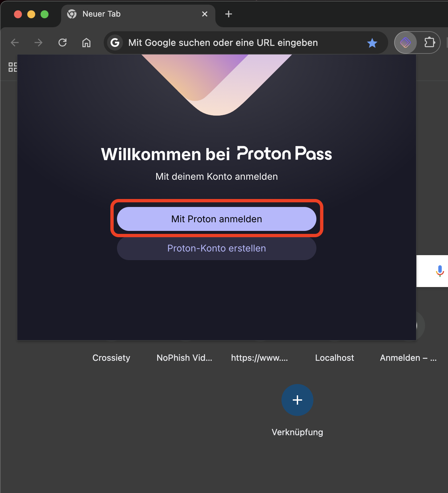Open the Localhost shortcut
448x493 pixels.
tap(335, 358)
